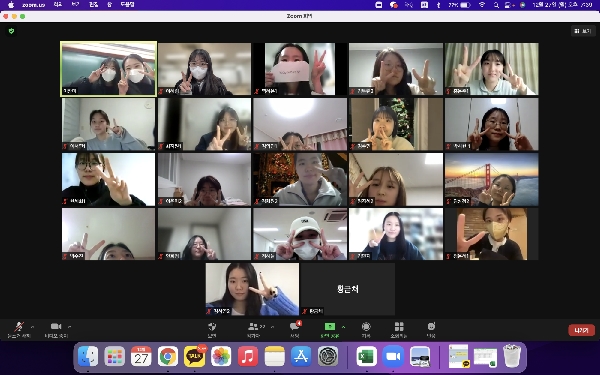
Task: Click the green encryption shield icon
Action: (x=11, y=31)
